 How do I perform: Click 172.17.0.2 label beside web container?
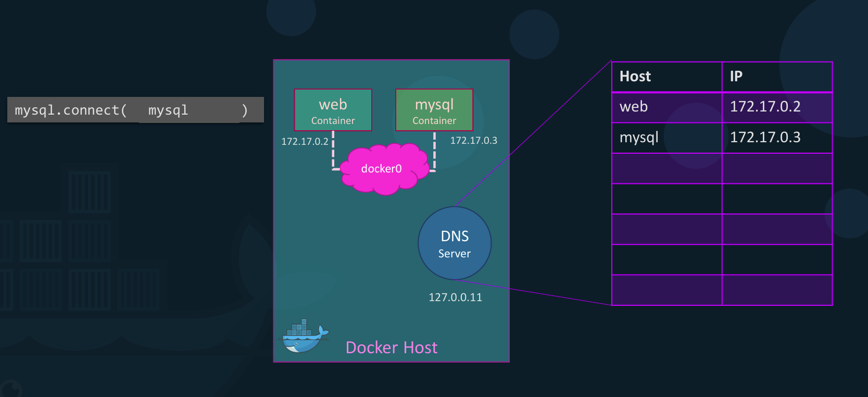click(x=305, y=142)
